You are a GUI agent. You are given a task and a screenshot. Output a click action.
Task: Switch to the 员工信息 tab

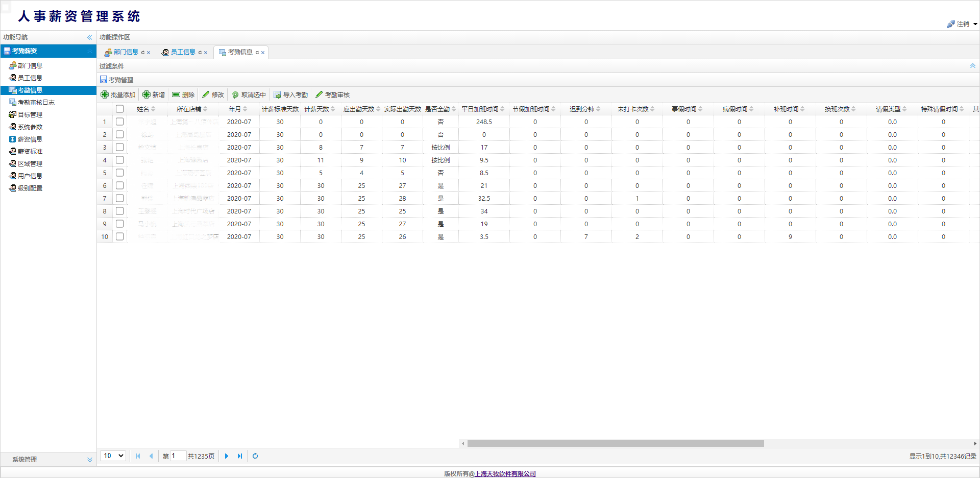coord(183,52)
